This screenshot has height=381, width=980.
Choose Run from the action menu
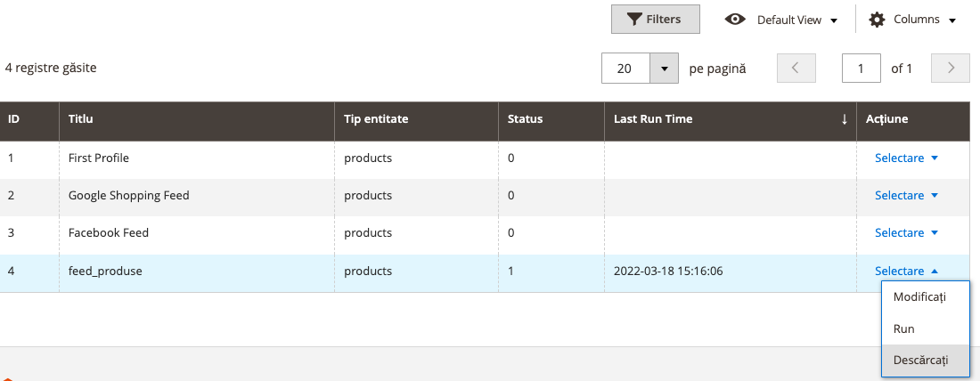click(925, 328)
